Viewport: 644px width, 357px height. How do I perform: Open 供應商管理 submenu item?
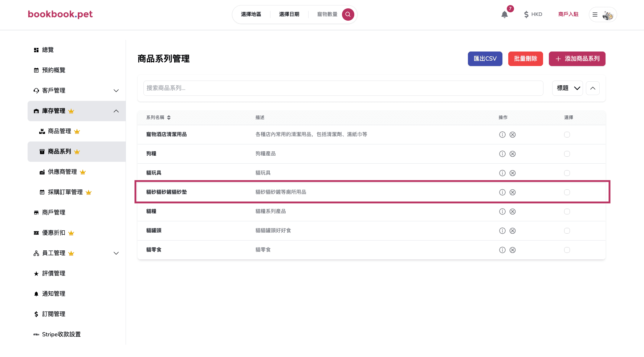click(x=77, y=172)
